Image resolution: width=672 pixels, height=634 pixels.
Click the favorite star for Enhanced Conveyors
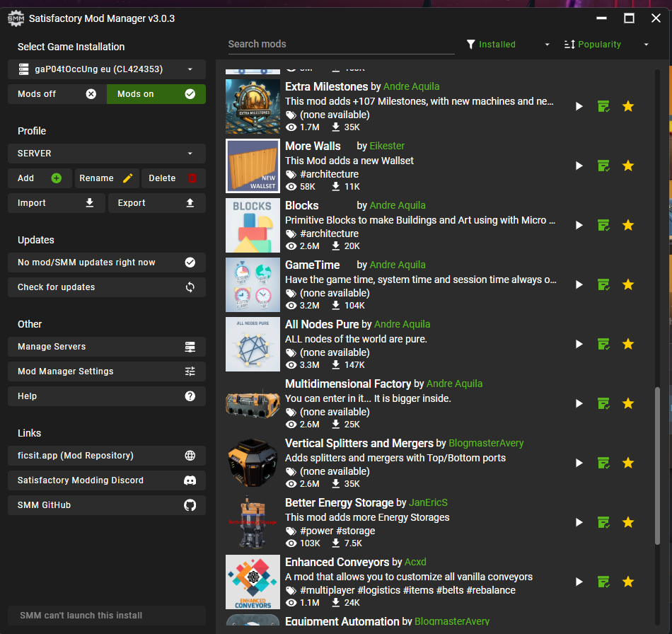[628, 582]
